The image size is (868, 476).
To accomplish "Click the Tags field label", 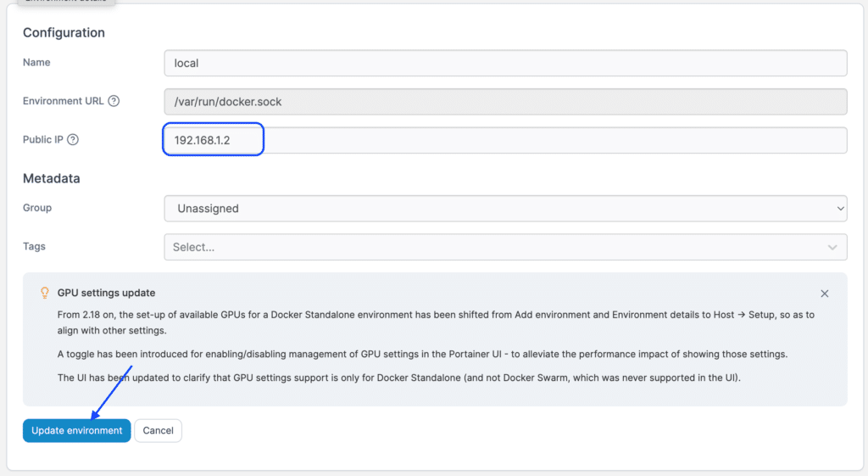I will 34,246.
